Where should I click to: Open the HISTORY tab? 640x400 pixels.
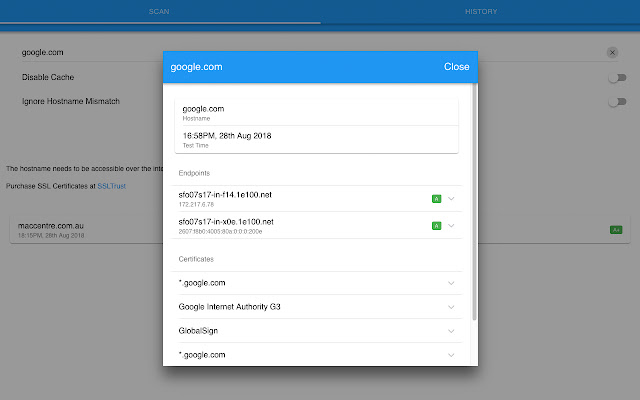point(481,11)
